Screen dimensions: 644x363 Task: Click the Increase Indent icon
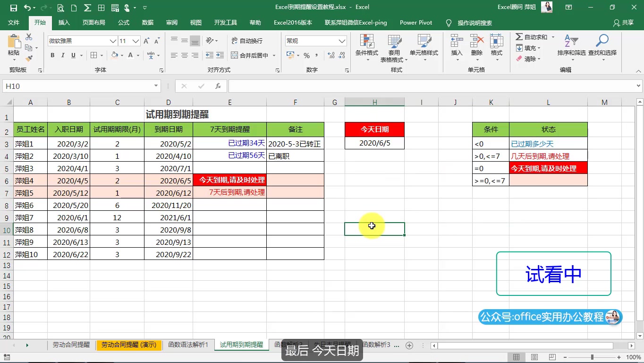(x=220, y=55)
